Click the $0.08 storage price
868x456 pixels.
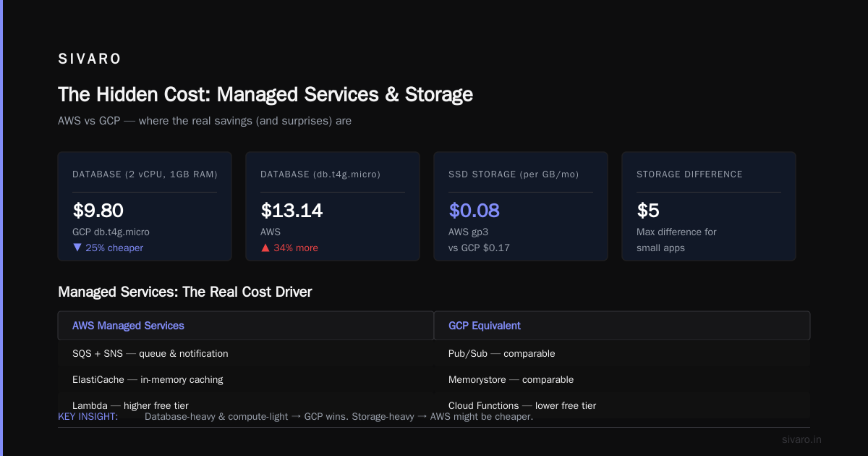click(x=475, y=211)
